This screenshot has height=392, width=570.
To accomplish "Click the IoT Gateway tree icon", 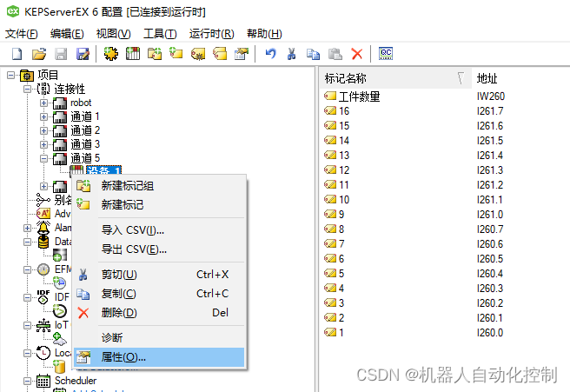I will pos(43,325).
